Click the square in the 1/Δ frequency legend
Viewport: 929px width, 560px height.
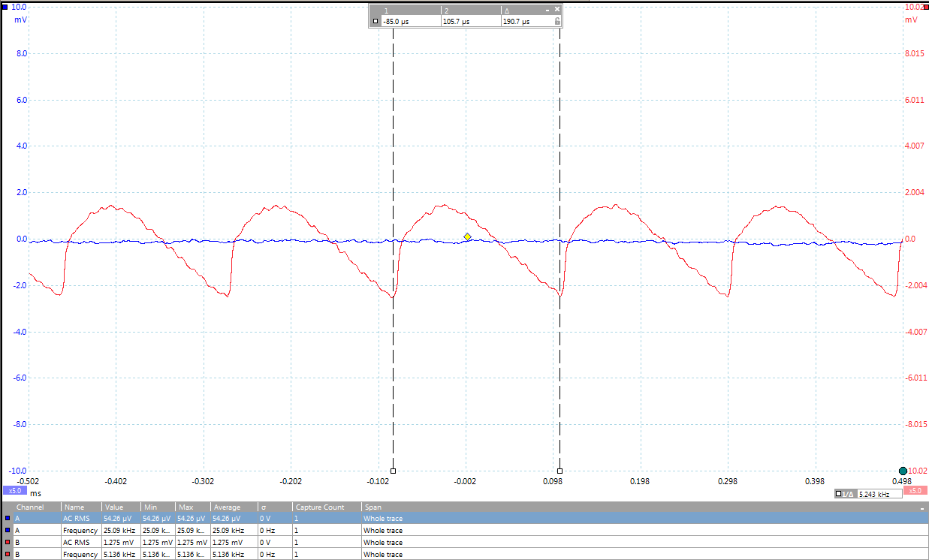(839, 494)
